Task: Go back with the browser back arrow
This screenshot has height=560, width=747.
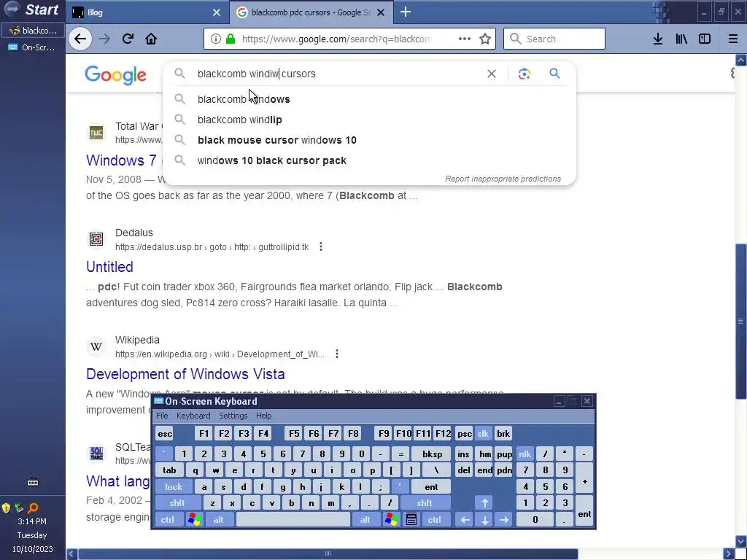Action: [80, 39]
